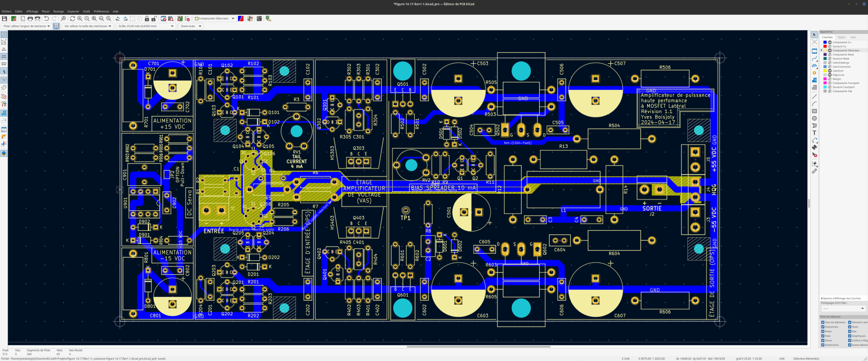Show the Composante Mask layer
868x361 pixels.
830,54
